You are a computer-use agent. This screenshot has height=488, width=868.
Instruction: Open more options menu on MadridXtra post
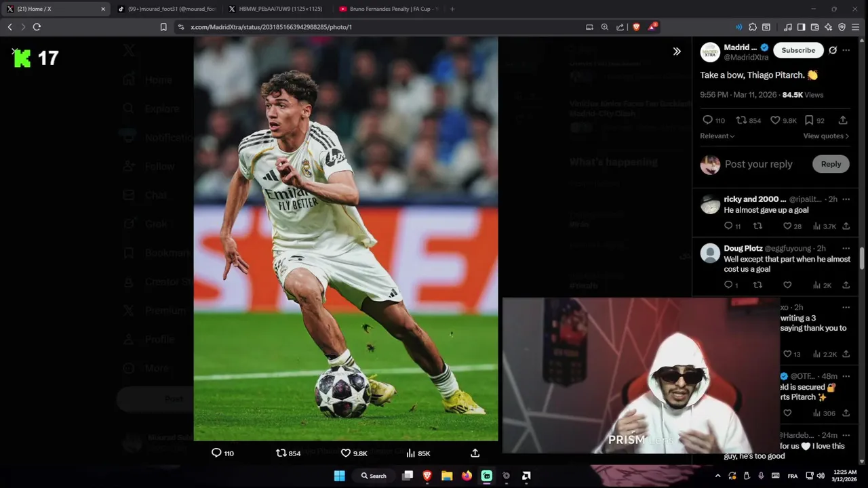point(846,50)
